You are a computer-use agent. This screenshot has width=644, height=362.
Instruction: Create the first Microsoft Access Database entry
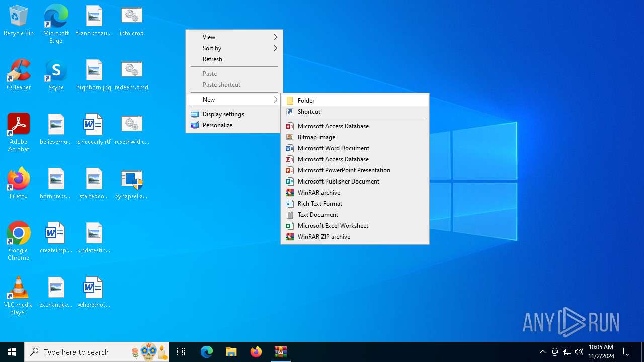[355, 126]
